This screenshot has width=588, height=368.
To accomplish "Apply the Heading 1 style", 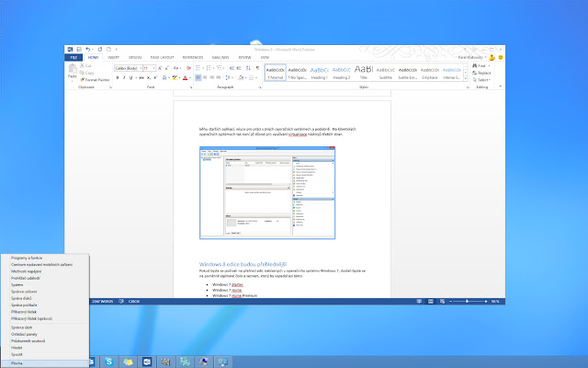I will pos(319,73).
